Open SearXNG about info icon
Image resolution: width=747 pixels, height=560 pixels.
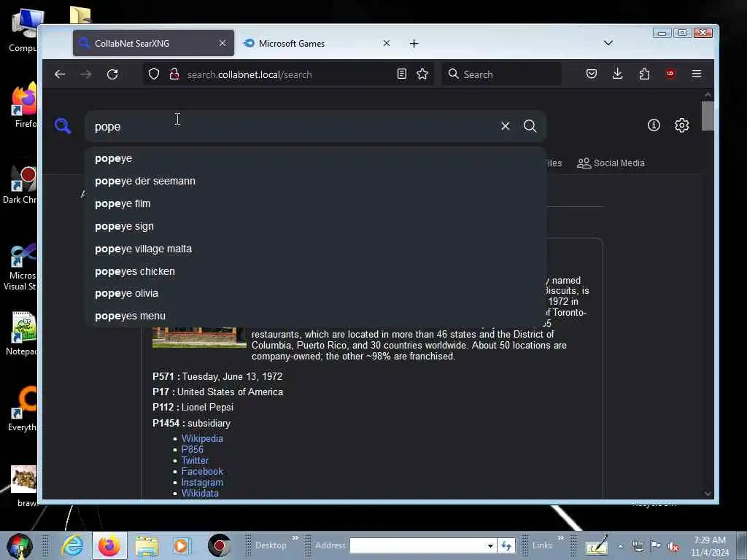click(654, 125)
